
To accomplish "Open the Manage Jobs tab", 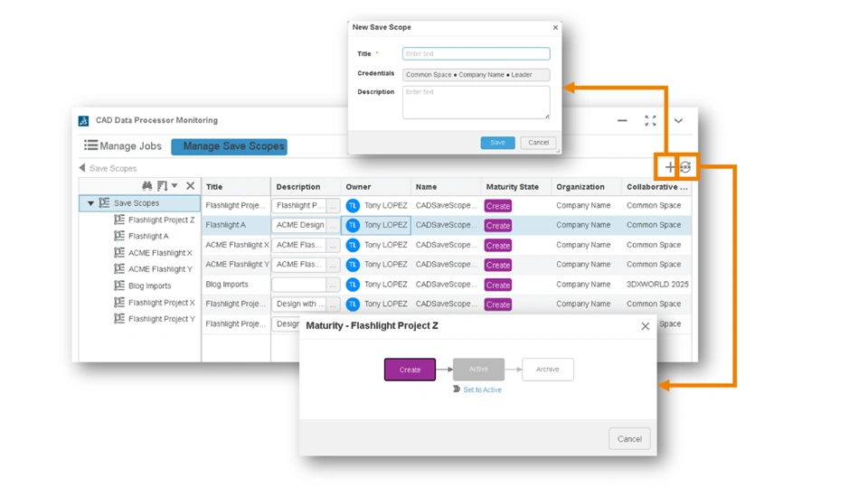I will tap(123, 146).
